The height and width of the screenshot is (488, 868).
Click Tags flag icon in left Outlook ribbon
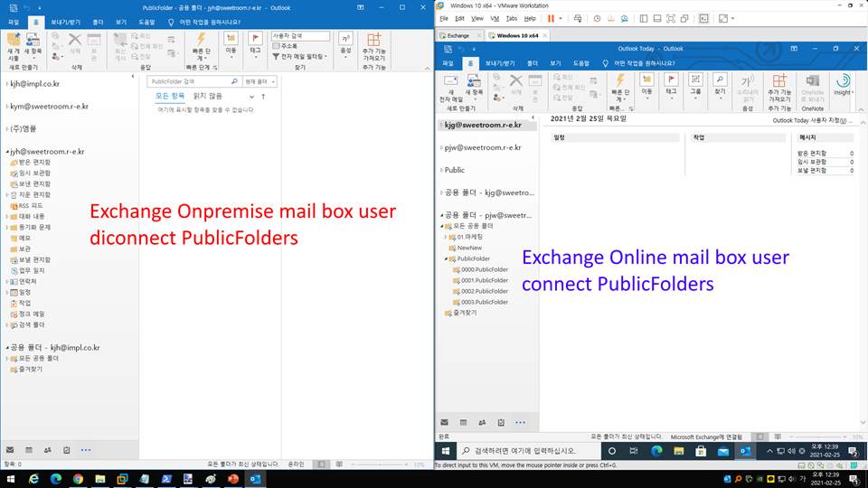point(255,39)
